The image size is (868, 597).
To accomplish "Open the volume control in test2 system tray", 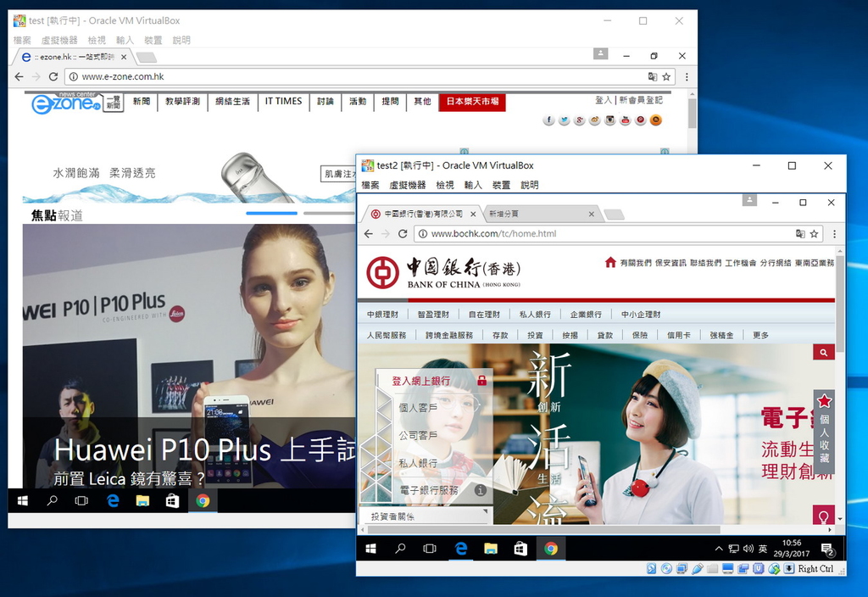I will tap(748, 549).
